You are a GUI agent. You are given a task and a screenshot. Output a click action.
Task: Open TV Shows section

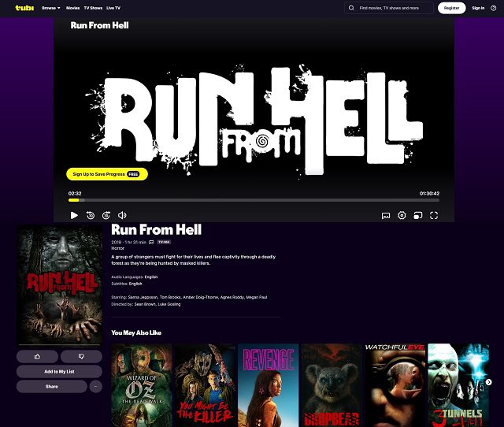pos(93,8)
